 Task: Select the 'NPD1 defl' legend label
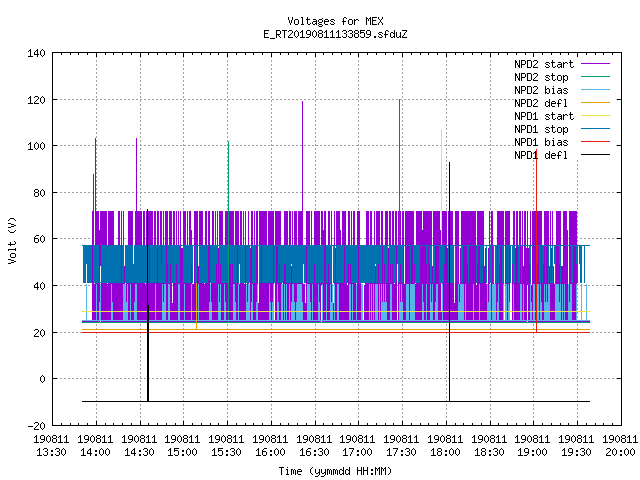pos(541,155)
